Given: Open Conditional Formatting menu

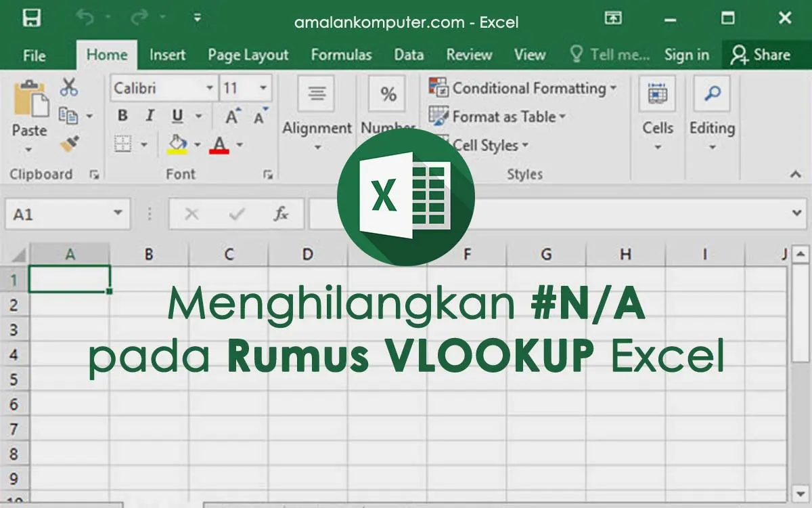Looking at the screenshot, I should tap(523, 88).
